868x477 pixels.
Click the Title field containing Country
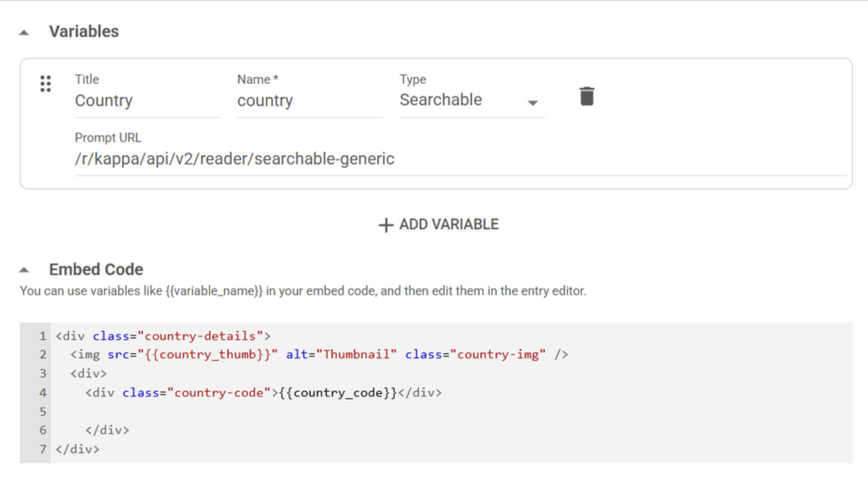[146, 101]
